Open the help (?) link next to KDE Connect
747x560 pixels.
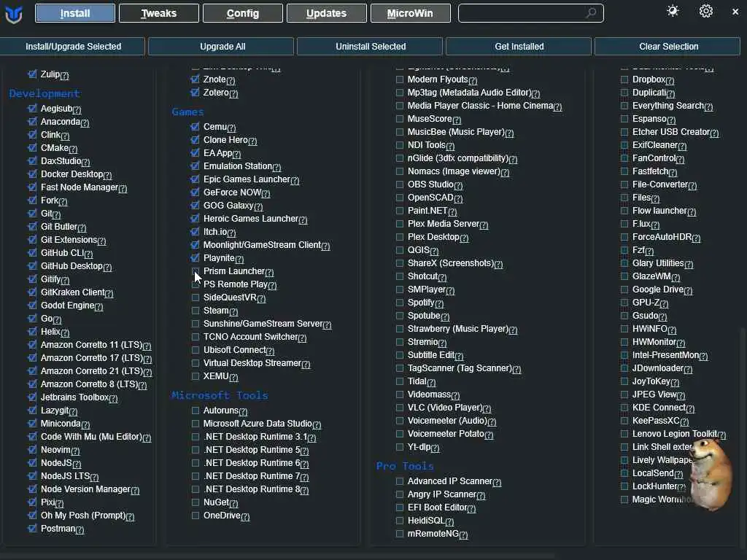(690, 408)
